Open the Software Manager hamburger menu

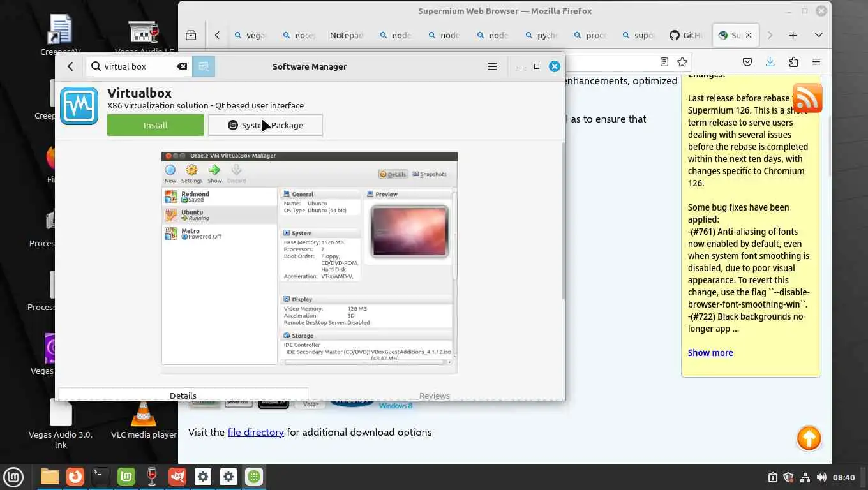[492, 66]
